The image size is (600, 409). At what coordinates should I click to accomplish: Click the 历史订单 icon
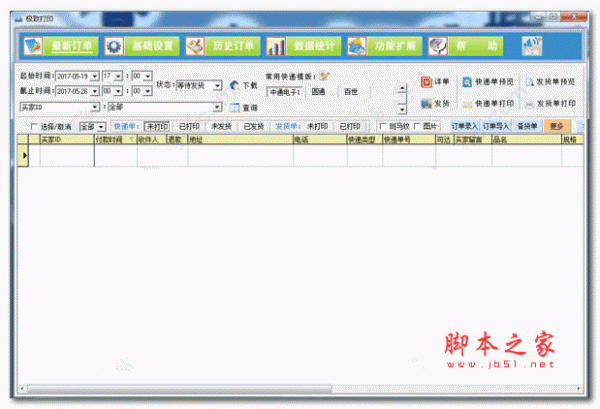[x=195, y=46]
